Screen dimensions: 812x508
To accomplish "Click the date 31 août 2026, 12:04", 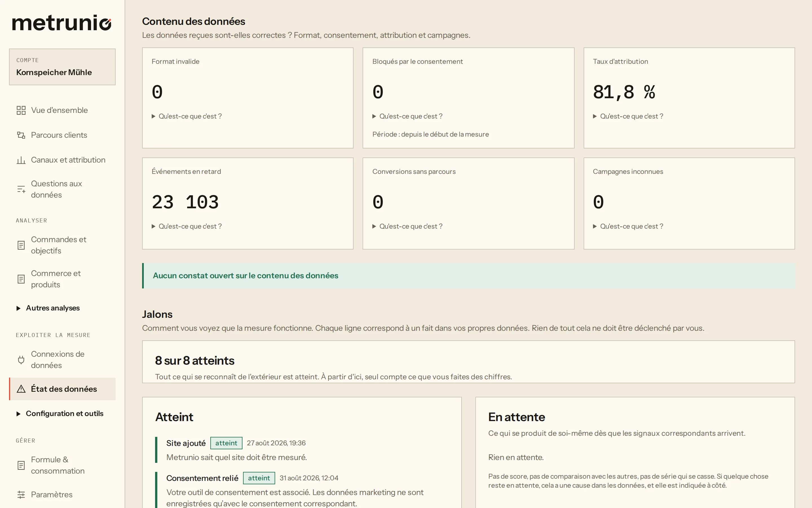I will point(309,478).
